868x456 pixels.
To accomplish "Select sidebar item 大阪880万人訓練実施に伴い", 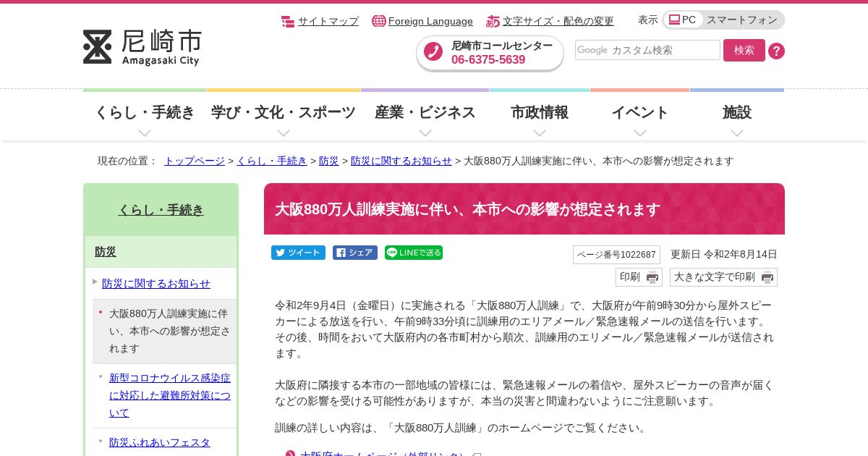I will tap(170, 331).
